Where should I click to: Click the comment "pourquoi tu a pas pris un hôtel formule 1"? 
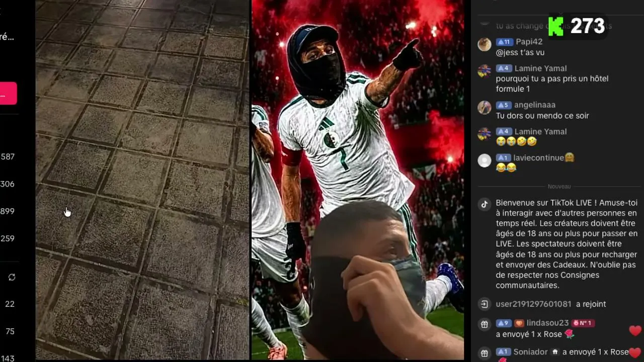(552, 84)
